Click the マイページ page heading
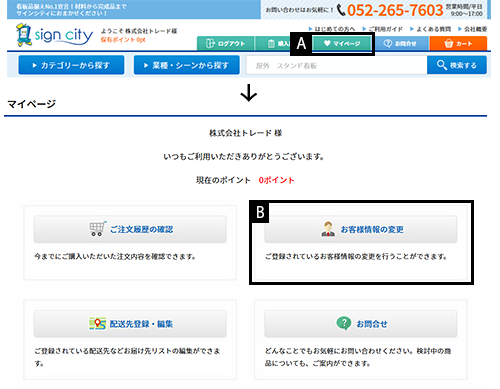 coord(31,104)
